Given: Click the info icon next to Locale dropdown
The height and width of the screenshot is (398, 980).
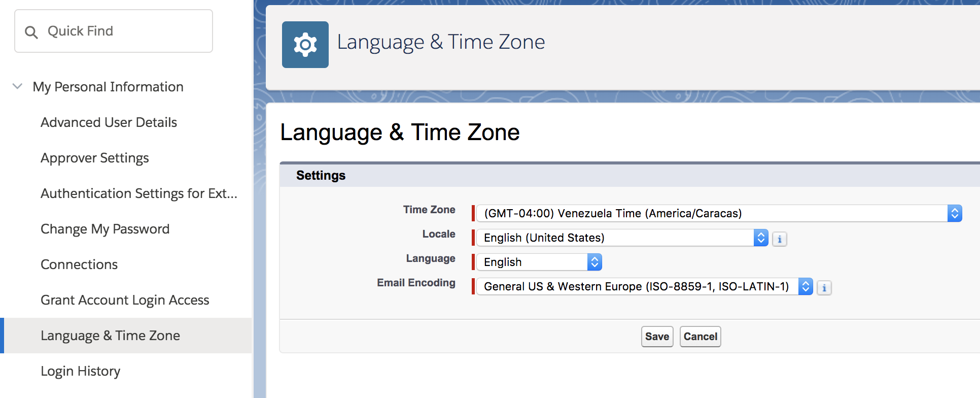Looking at the screenshot, I should click(x=780, y=239).
